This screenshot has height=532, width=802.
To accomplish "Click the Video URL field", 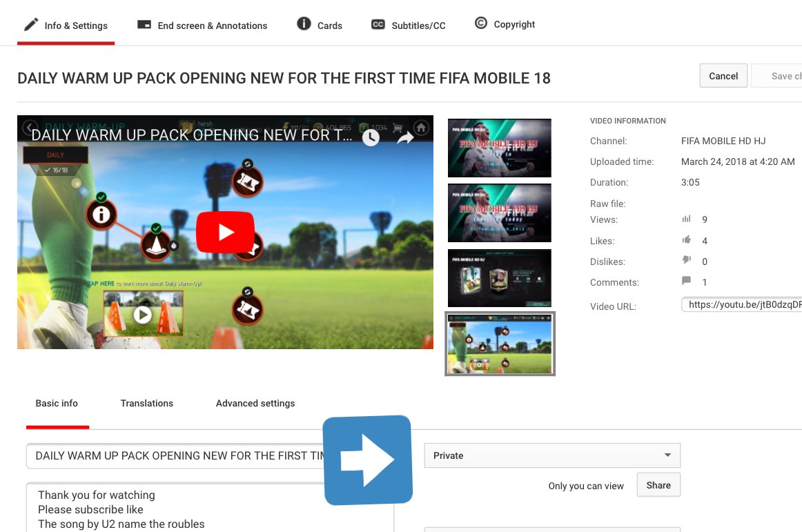I will [742, 304].
